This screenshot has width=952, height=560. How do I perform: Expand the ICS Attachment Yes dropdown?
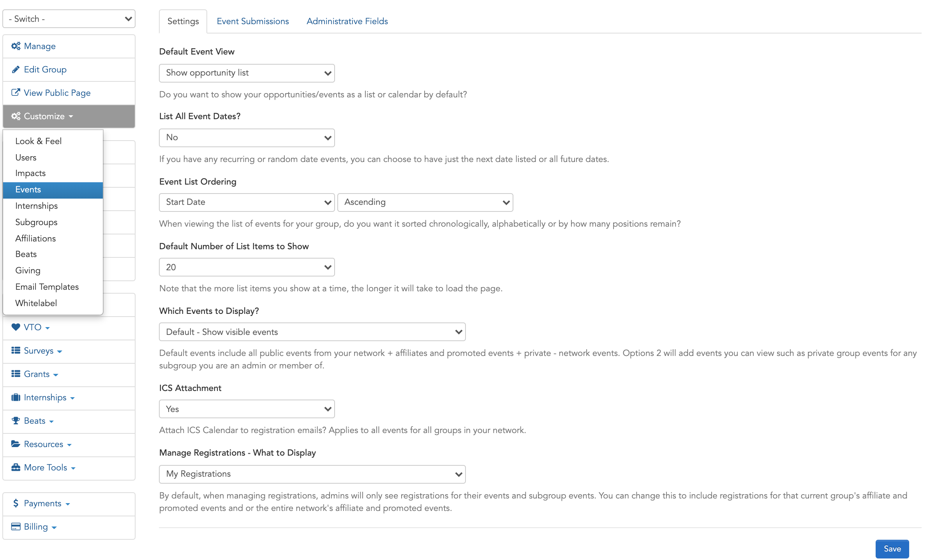click(x=247, y=409)
